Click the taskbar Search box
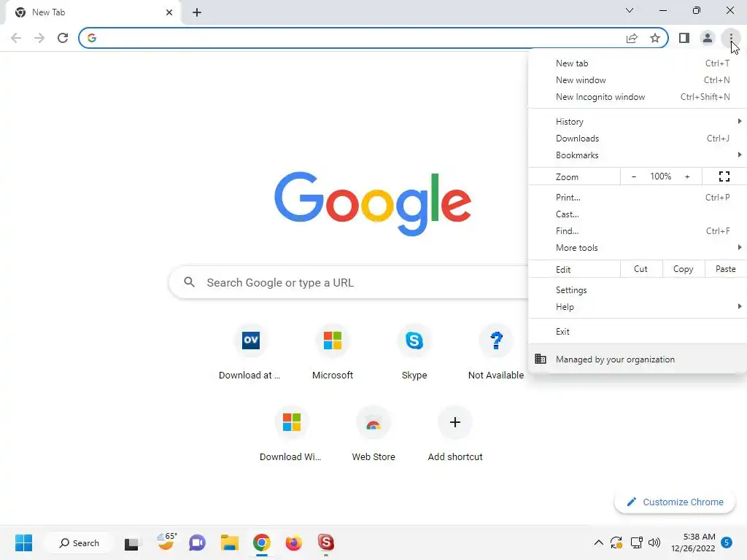Image resolution: width=747 pixels, height=560 pixels. (79, 542)
